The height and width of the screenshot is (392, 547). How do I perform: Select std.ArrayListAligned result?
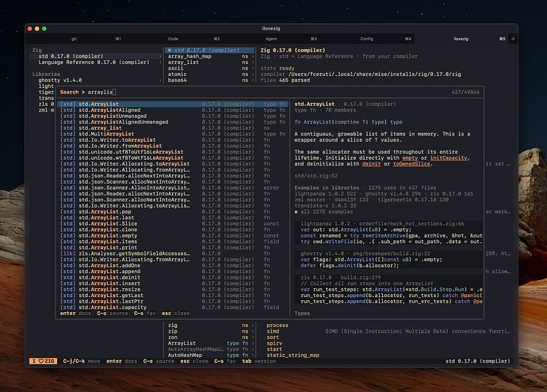(173, 110)
